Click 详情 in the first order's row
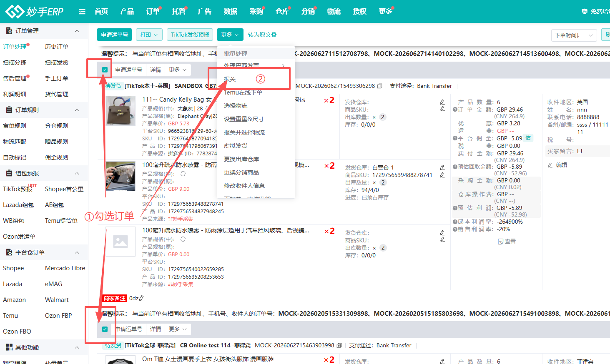Image resolution: width=610 pixels, height=364 pixels. [156, 70]
